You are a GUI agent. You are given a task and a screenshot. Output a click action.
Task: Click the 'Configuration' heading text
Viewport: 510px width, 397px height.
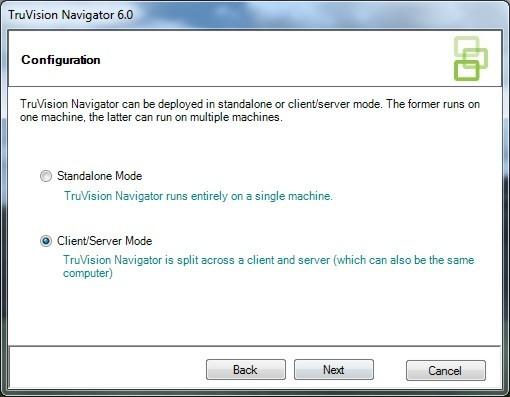61,60
